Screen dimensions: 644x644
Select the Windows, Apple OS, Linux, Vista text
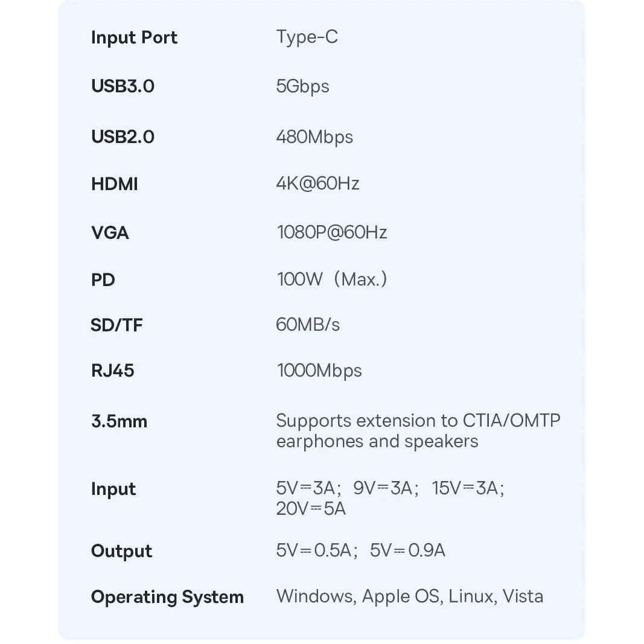pyautogui.click(x=409, y=596)
